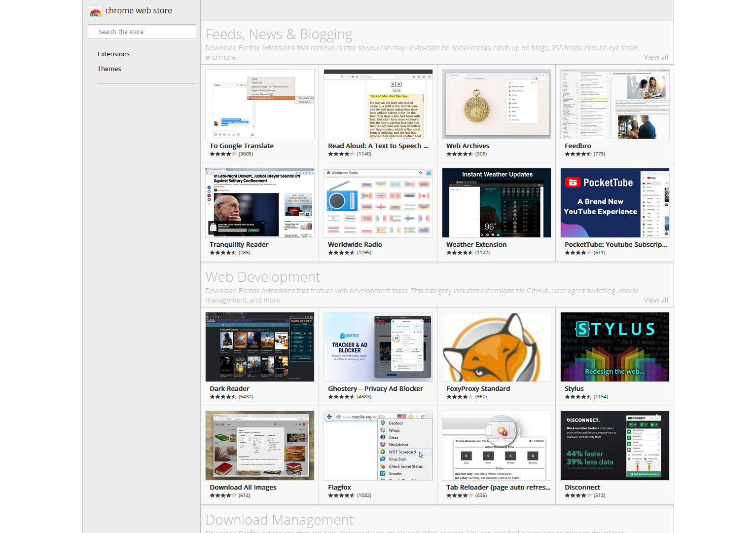Image resolution: width=756 pixels, height=533 pixels.
Task: Open the PocketTube promotional thumbnail
Action: pyautogui.click(x=615, y=203)
